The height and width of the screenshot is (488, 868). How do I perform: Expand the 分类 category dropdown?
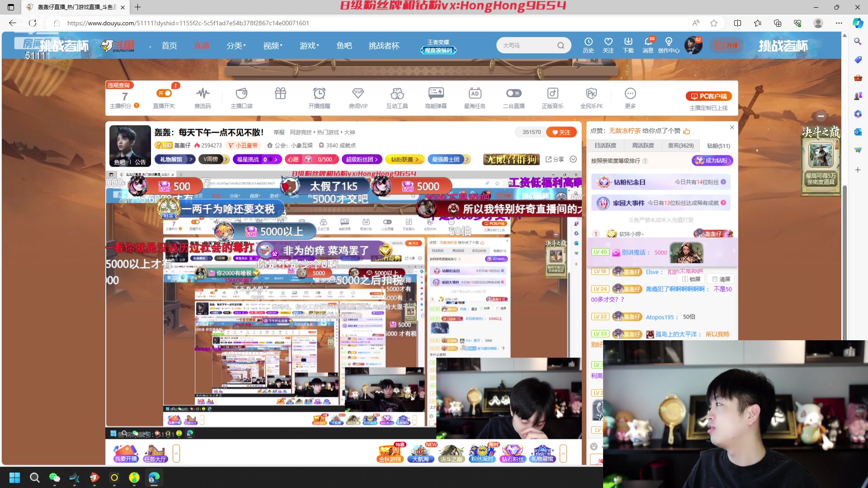[236, 45]
